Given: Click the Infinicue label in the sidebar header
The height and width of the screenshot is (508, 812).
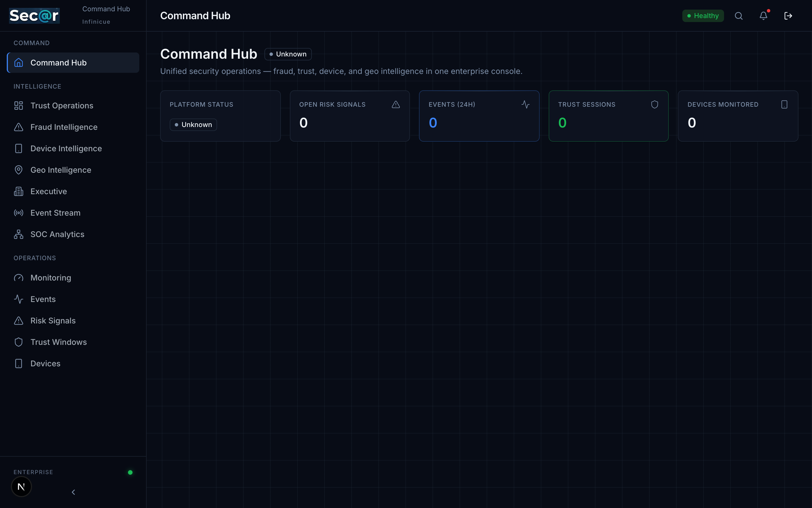Looking at the screenshot, I should point(96,22).
